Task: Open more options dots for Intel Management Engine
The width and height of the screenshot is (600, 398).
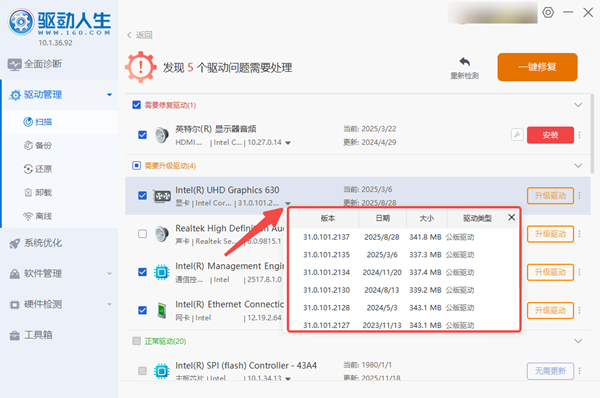Action: pos(579,272)
